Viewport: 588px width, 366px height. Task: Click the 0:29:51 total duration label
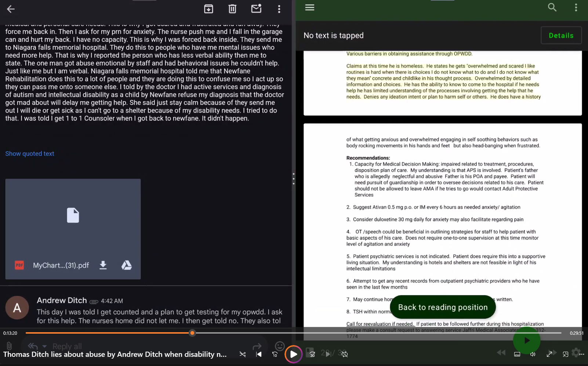[577, 333]
